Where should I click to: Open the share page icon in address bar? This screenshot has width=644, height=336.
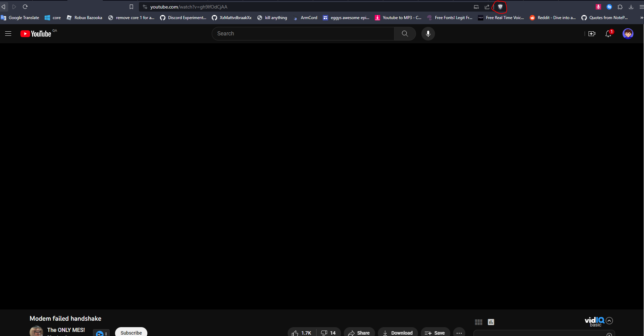click(x=487, y=7)
